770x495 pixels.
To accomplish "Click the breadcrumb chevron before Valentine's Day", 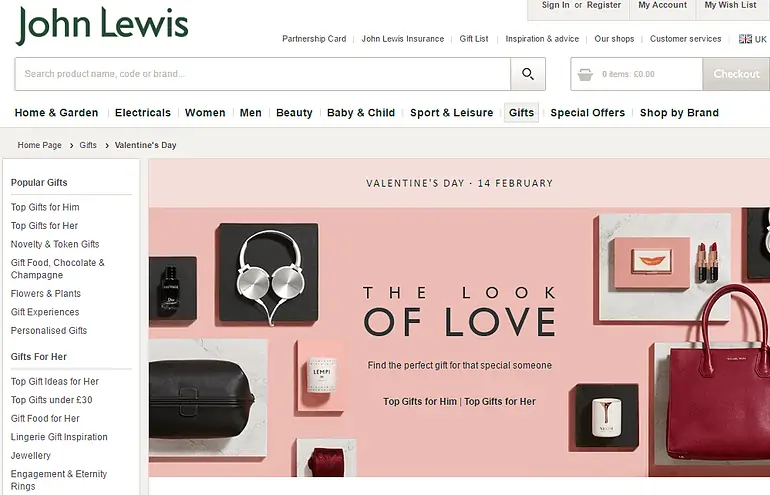I will [x=107, y=145].
